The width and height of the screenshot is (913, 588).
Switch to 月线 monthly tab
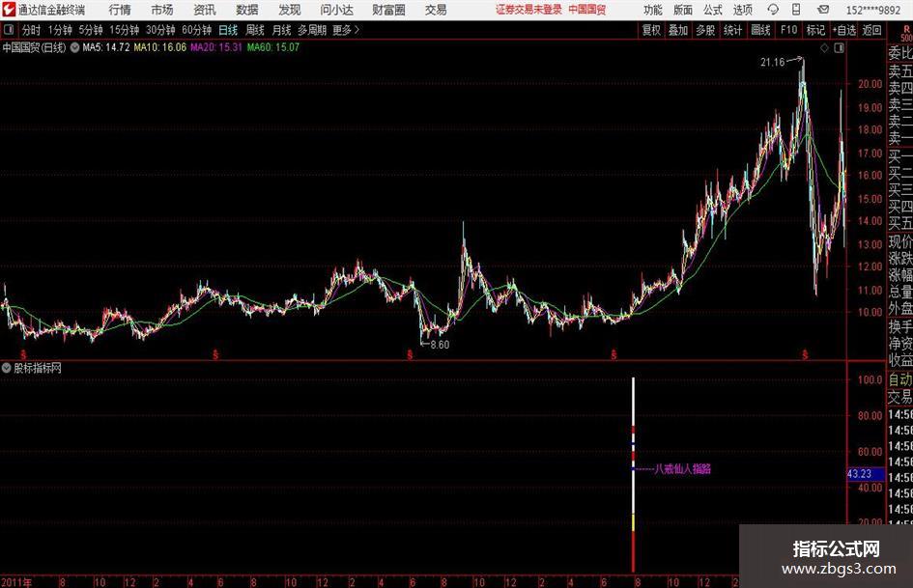point(282,30)
